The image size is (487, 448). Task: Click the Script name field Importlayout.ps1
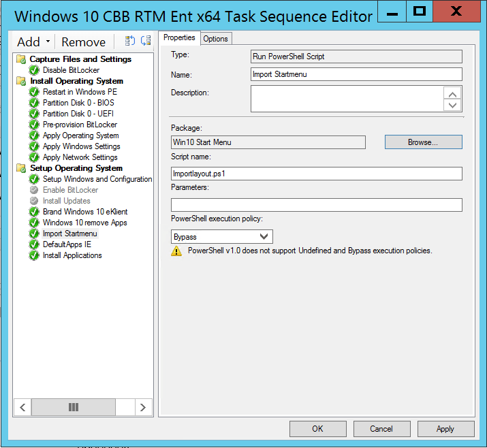317,174
